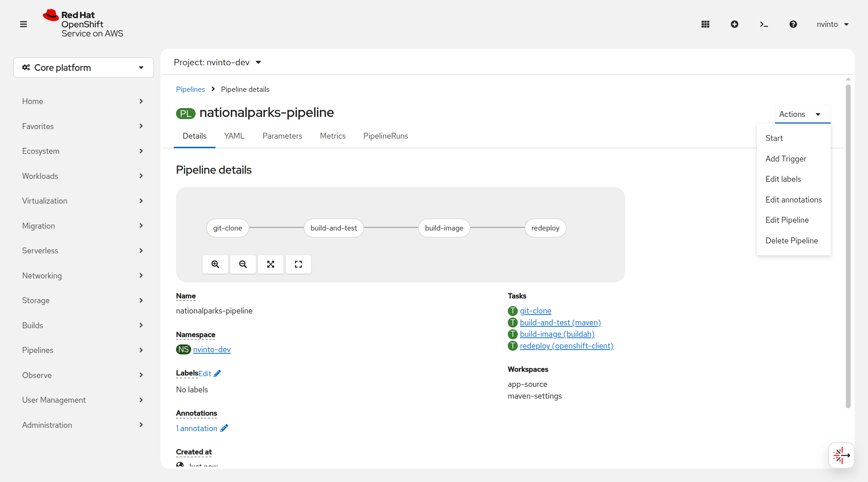The width and height of the screenshot is (868, 482).
Task: Expand the Serverless navigation section
Action: [83, 250]
